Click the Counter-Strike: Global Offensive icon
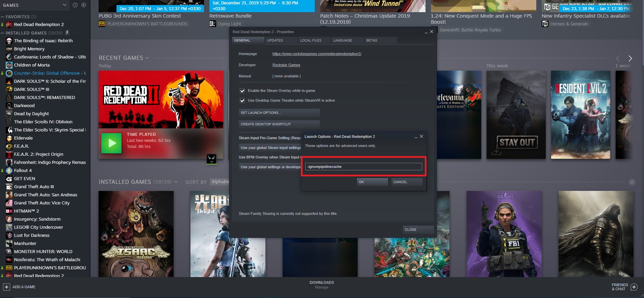Image resolution: width=644 pixels, height=298 pixels. click(x=9, y=73)
